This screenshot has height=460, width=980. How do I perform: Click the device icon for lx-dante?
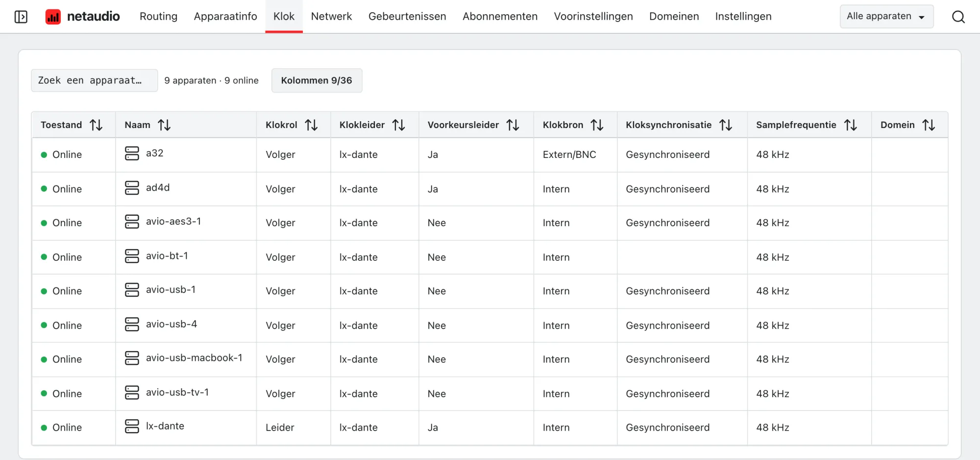[x=132, y=426]
